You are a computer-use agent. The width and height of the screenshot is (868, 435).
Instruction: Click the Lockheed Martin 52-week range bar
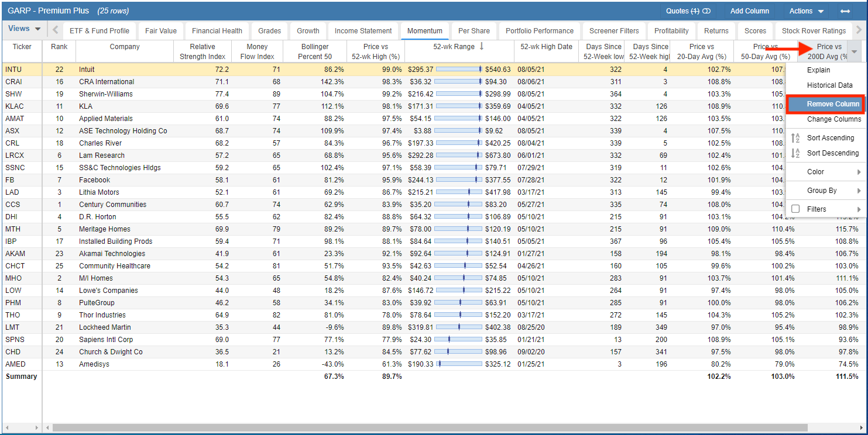point(459,327)
